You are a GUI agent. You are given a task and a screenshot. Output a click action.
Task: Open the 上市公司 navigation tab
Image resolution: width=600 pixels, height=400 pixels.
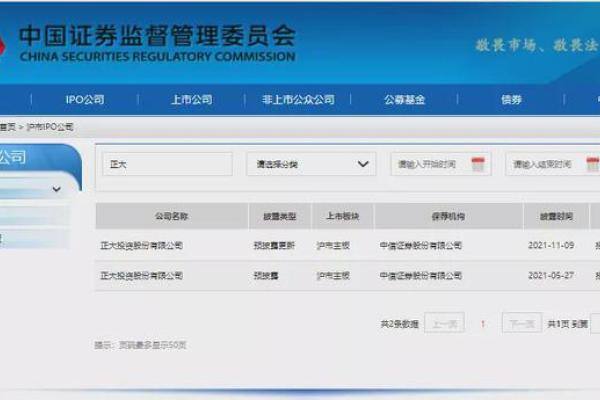(192, 100)
